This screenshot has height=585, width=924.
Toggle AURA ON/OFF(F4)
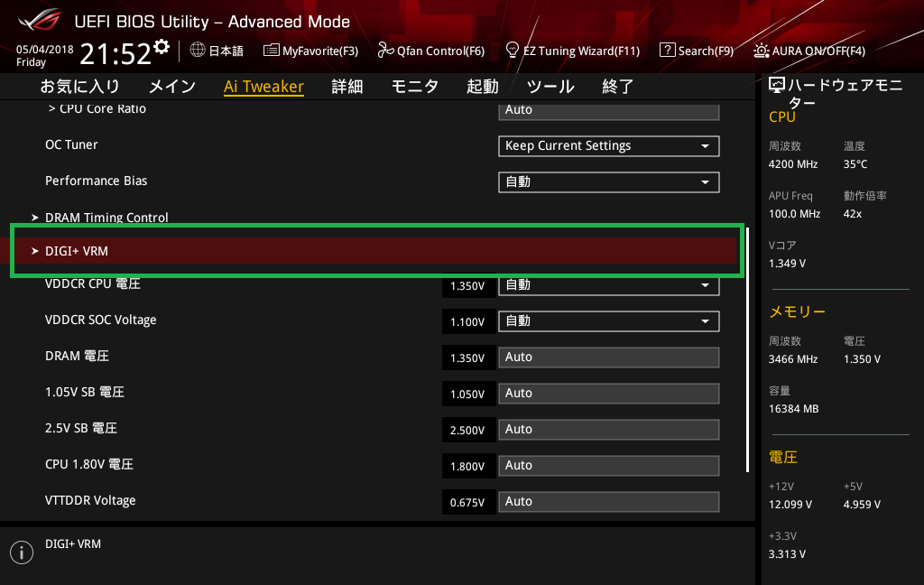(809, 51)
